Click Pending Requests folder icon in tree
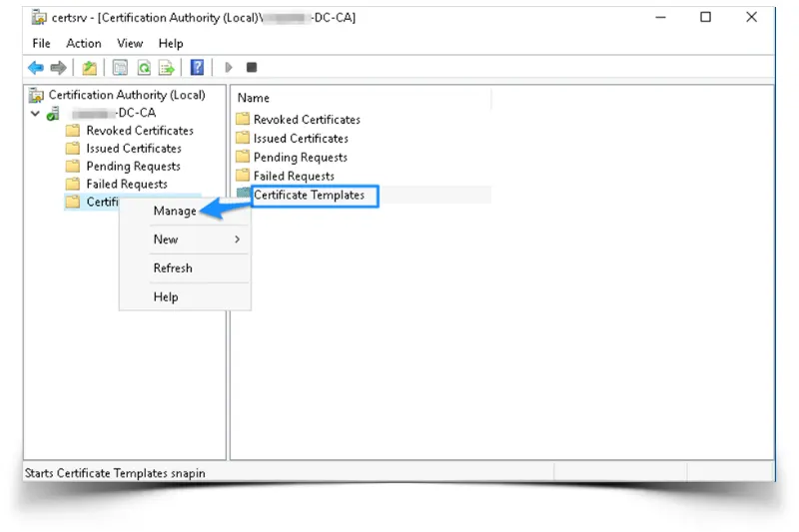Screen dimensions: 799x532 (x=73, y=166)
